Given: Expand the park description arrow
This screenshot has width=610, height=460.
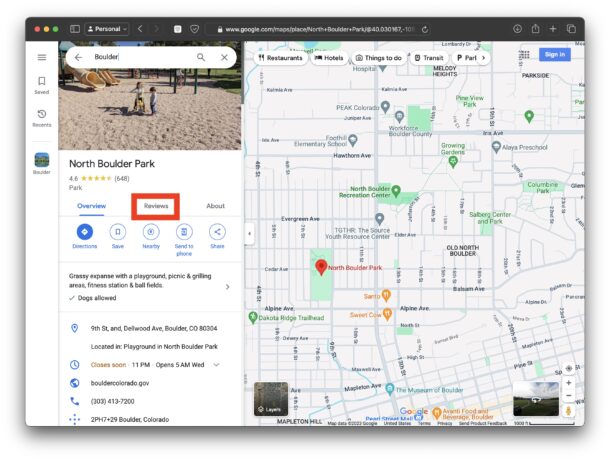Looking at the screenshot, I should coord(227,287).
